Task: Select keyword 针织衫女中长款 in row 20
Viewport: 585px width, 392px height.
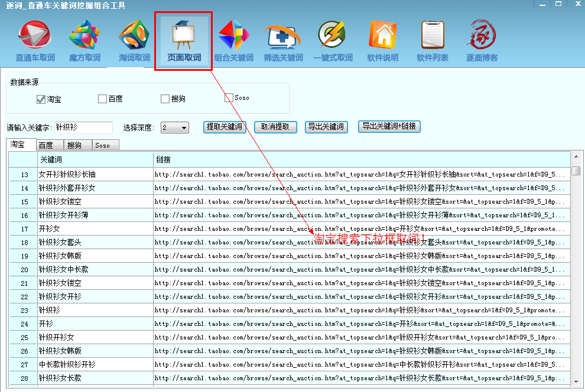Action: (x=96, y=269)
